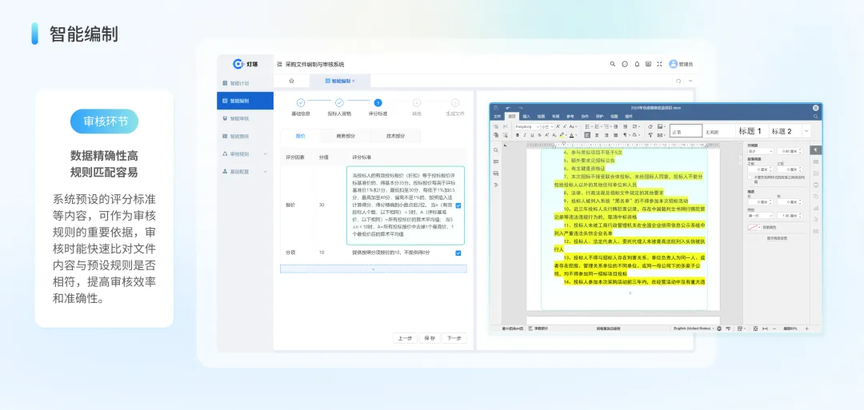Viewport: 864px width, 410px height.
Task: Open paragraph settings icon on right rail
Action: 816,150
